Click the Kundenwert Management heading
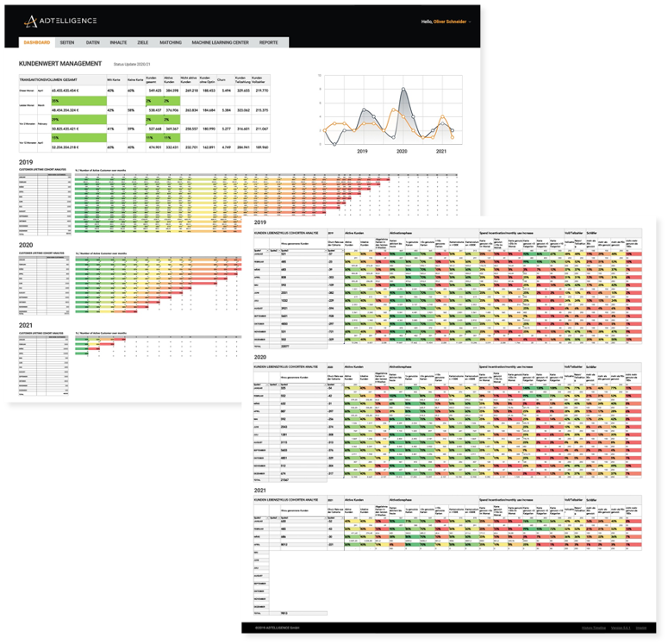 pos(60,64)
